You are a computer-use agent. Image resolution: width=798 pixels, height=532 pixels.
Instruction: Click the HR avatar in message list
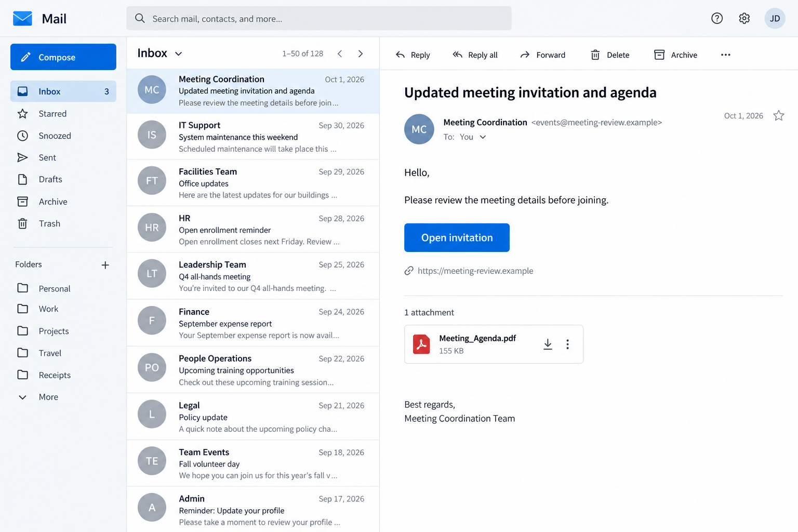(152, 228)
